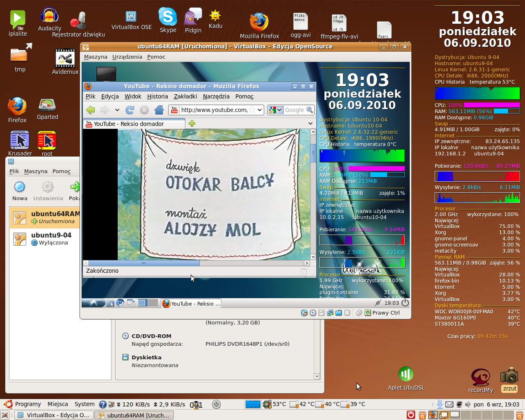Launch Gparted from the desktop
The height and width of the screenshot is (420, 525).
click(48, 109)
